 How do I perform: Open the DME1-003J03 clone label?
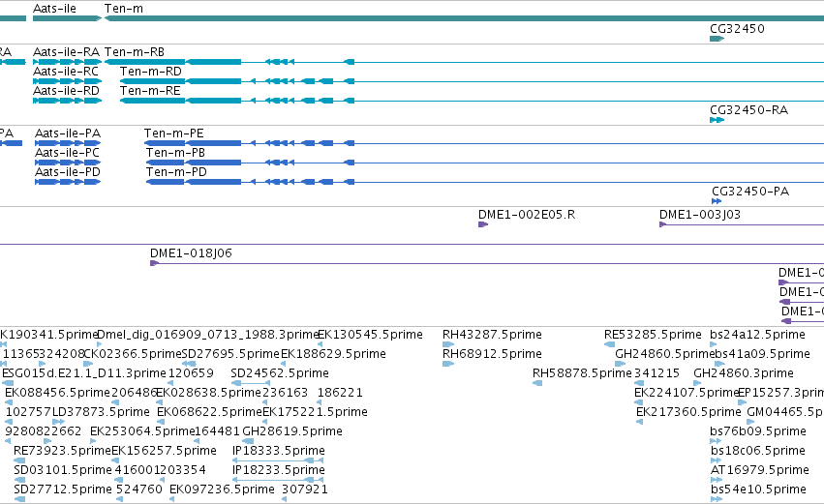pyautogui.click(x=700, y=215)
